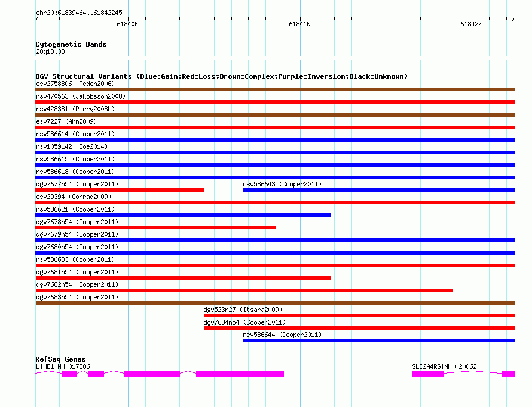Click the red nsv586633 (Cooper2011) bar
This screenshot has height=407, width=532.
[x=275, y=265]
